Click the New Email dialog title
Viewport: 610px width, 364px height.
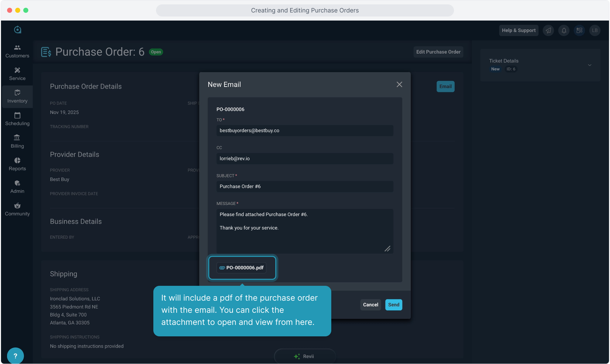[224, 85]
